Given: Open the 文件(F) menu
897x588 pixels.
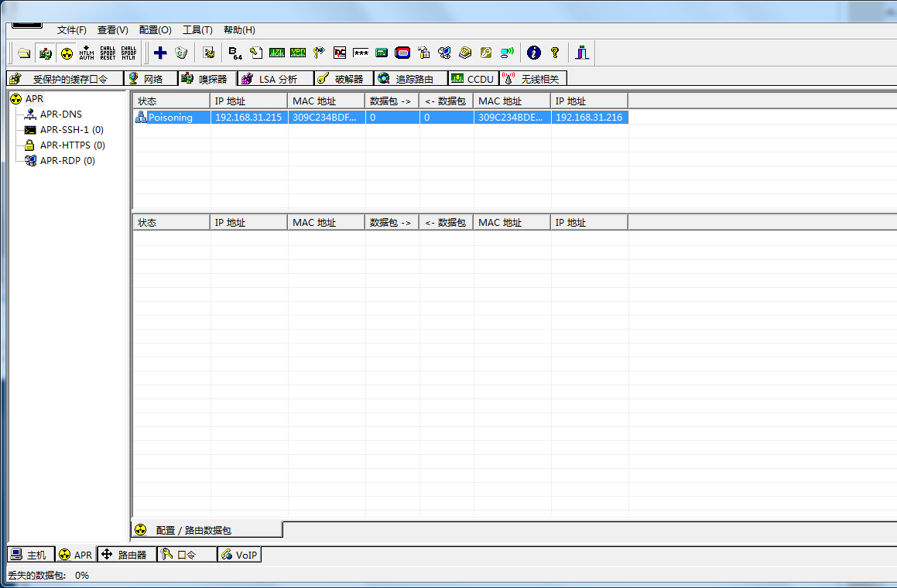Looking at the screenshot, I should (72, 30).
